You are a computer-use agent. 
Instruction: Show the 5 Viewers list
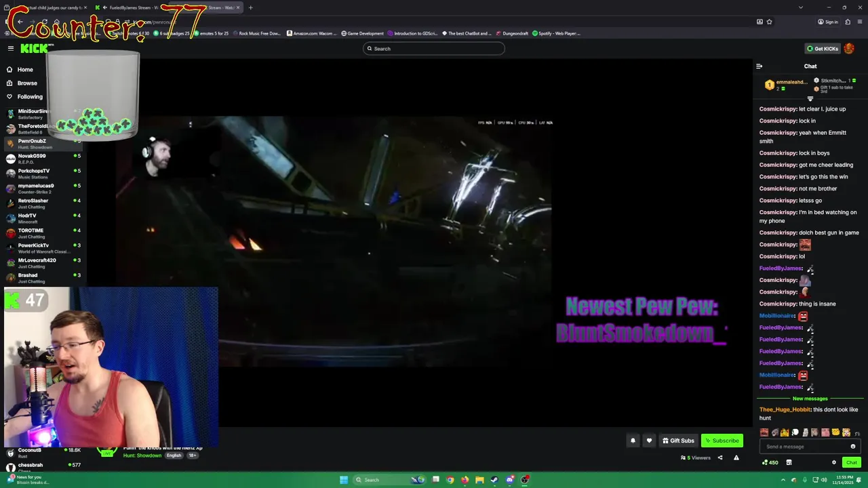pos(696,457)
